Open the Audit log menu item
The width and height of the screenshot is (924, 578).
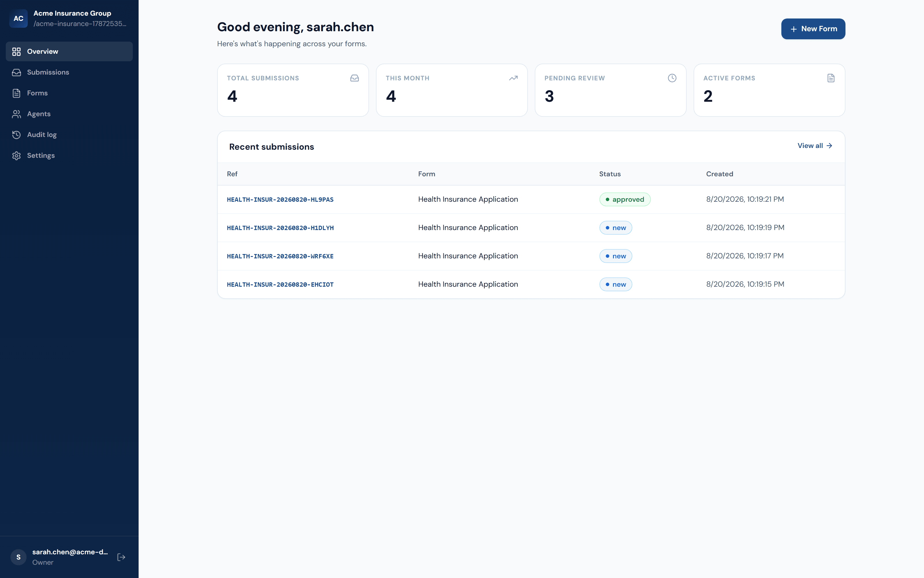pos(69,135)
